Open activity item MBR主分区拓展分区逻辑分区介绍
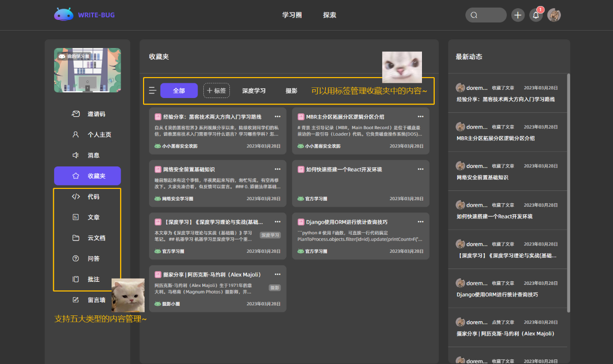 pyautogui.click(x=496, y=138)
